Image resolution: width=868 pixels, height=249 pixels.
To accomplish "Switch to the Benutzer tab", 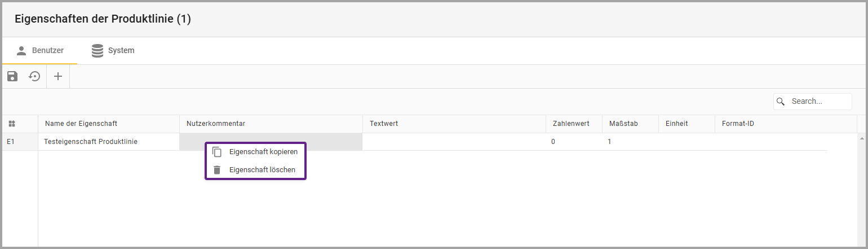I will tap(39, 51).
